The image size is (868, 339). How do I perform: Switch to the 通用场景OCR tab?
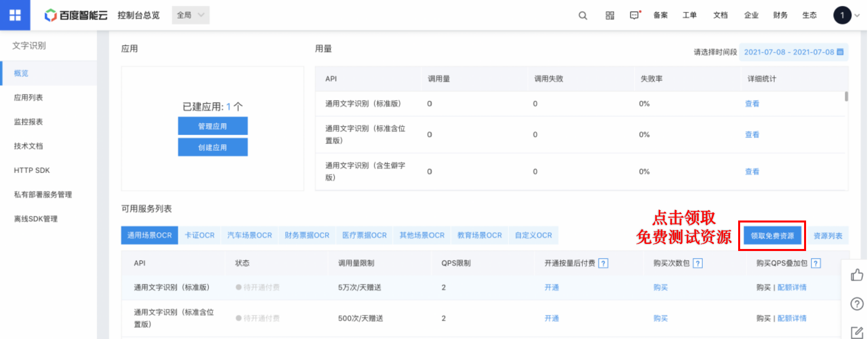pyautogui.click(x=149, y=235)
